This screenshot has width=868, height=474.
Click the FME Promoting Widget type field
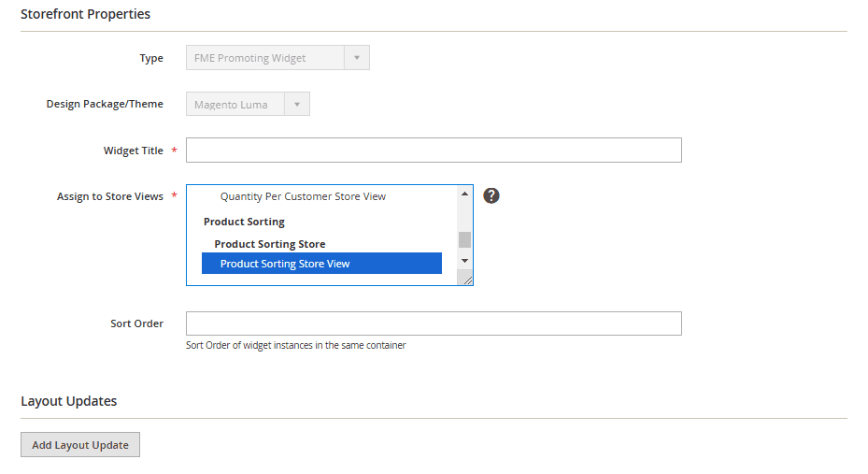(265, 58)
